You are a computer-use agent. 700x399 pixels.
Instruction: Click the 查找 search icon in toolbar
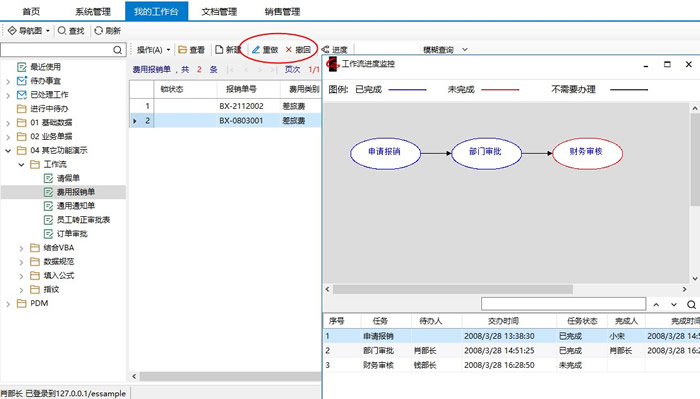tap(62, 30)
